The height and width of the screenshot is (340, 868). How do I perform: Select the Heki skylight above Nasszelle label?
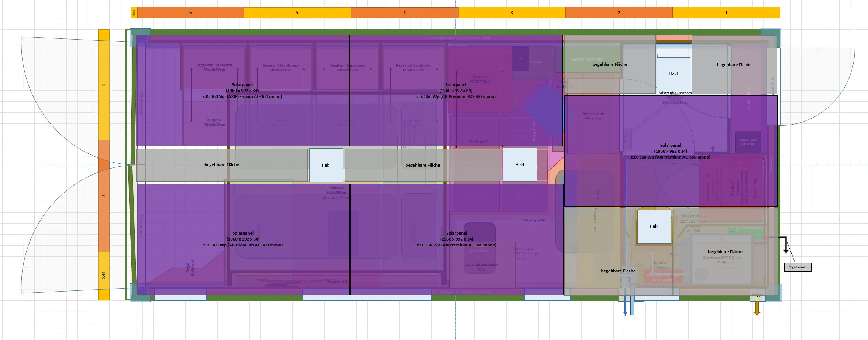[674, 74]
